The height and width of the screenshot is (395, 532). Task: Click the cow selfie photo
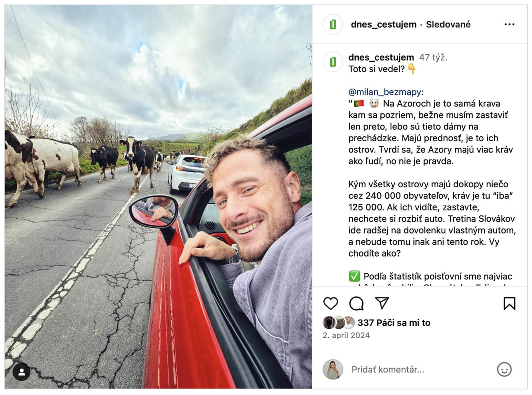(158, 197)
